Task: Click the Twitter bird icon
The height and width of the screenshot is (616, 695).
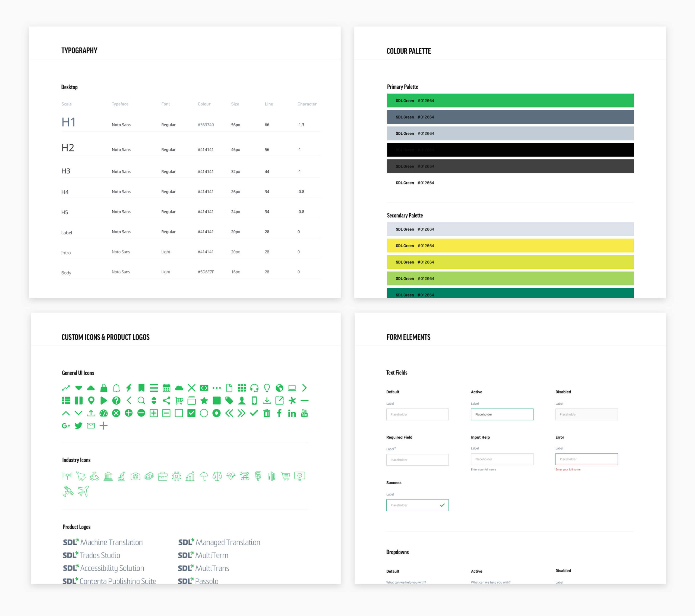Action: 78,426
